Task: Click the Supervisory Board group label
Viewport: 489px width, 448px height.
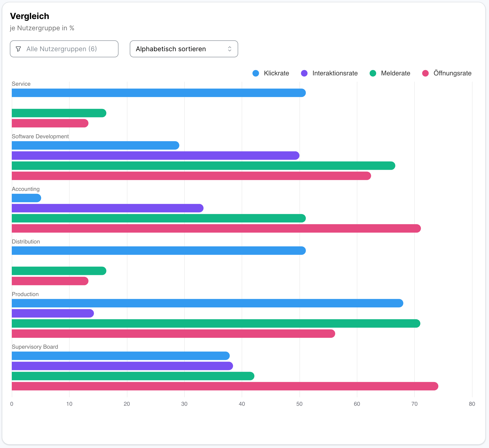Action: (35, 347)
